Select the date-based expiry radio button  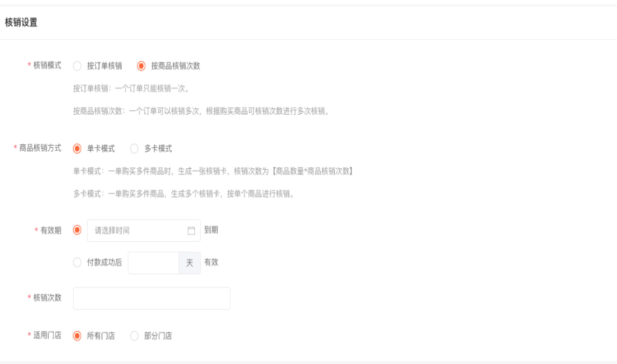[x=77, y=230]
